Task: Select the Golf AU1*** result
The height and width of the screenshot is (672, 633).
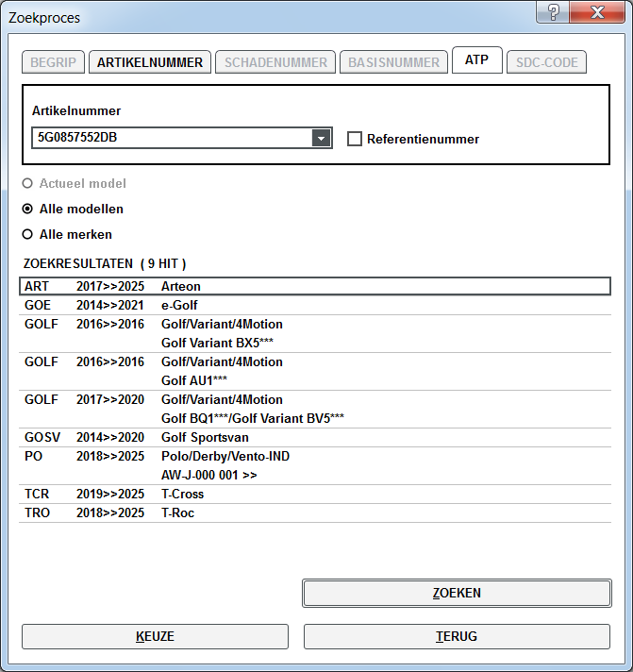Action: point(315,372)
